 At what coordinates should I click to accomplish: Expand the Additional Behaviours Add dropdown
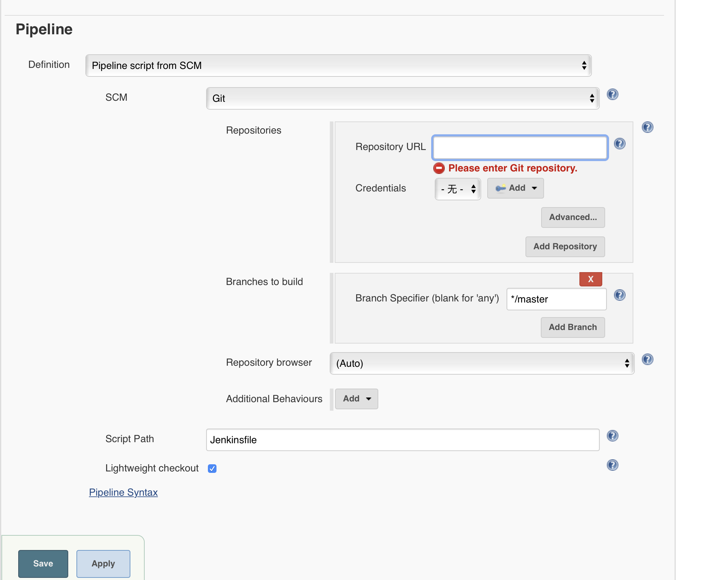[356, 399]
